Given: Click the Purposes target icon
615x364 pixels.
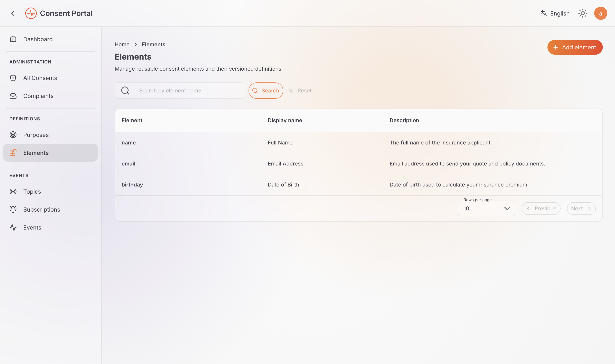Looking at the screenshot, I should [13, 135].
